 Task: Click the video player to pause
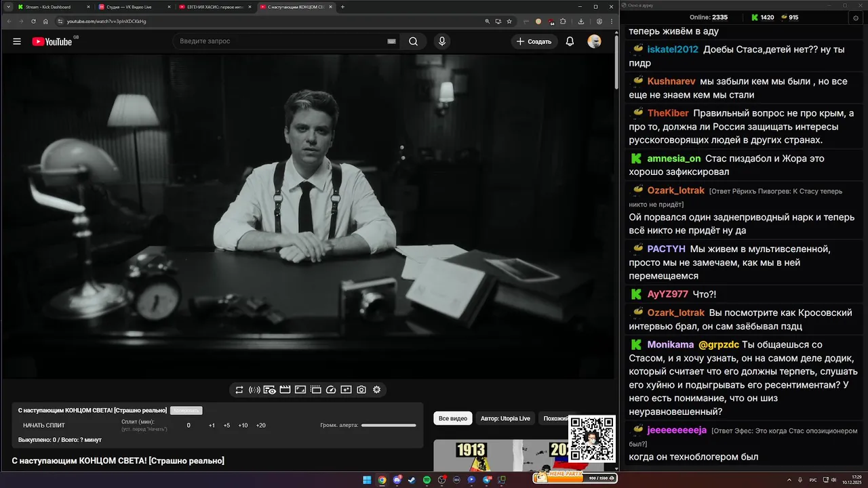click(309, 216)
